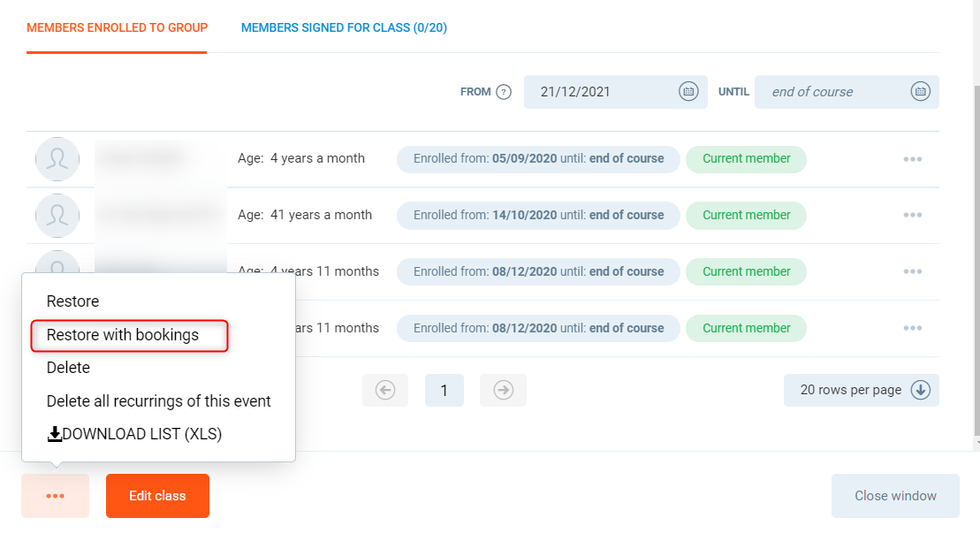Go to next page arrow
The height and width of the screenshot is (541, 980).
tap(503, 390)
